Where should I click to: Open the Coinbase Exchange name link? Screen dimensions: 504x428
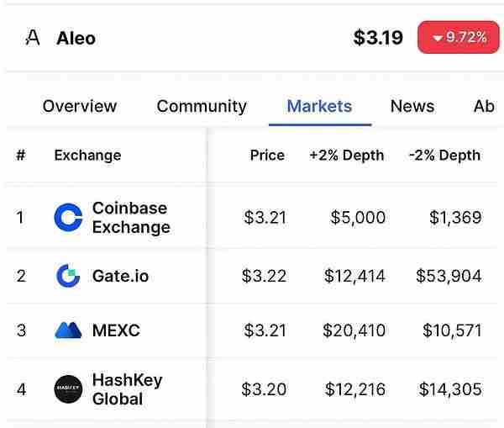pyautogui.click(x=129, y=218)
